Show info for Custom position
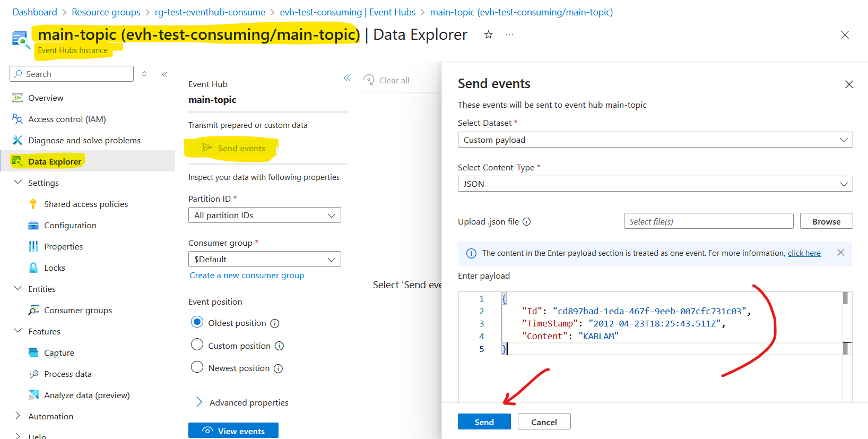Screen dimensions: 868x439 [x=280, y=346]
